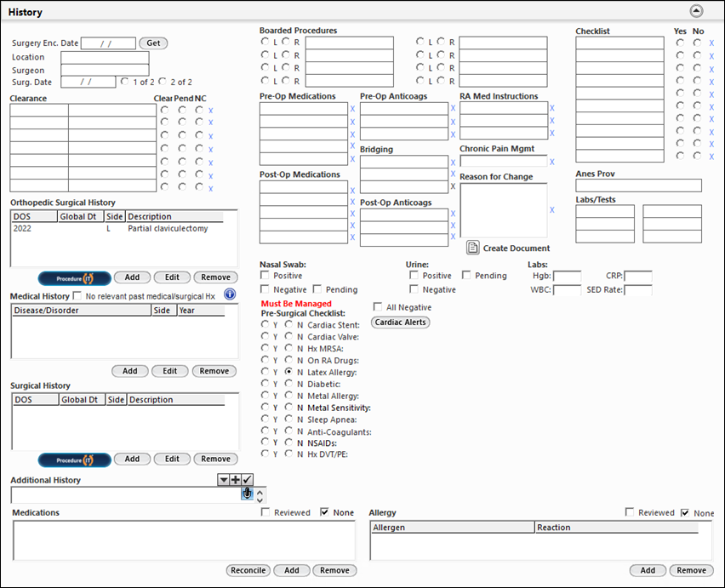Check the Nasal Swab Negative box
This screenshot has height=588, width=725.
click(265, 289)
